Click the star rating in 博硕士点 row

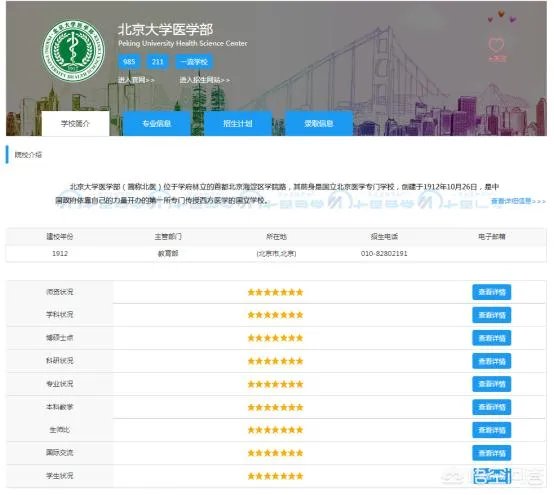pyautogui.click(x=276, y=338)
